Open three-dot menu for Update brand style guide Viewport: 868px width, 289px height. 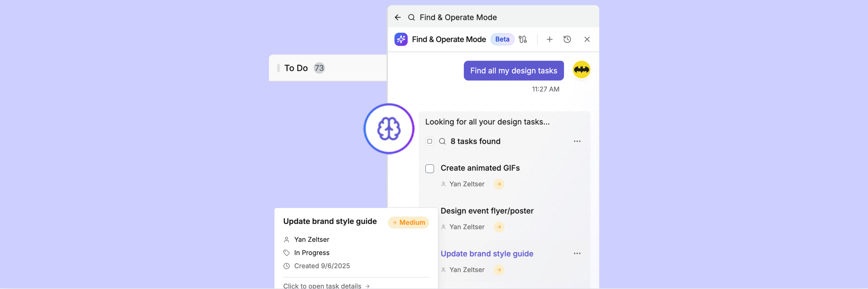pos(577,253)
